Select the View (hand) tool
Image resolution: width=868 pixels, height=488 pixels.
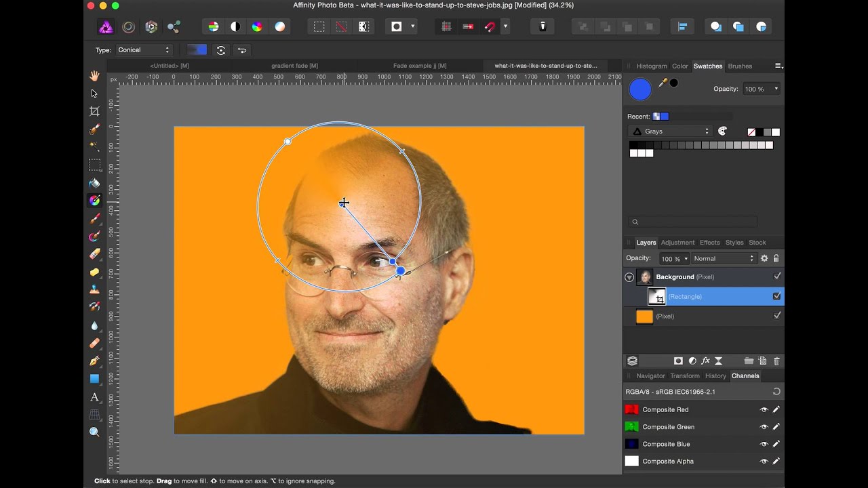click(x=94, y=76)
